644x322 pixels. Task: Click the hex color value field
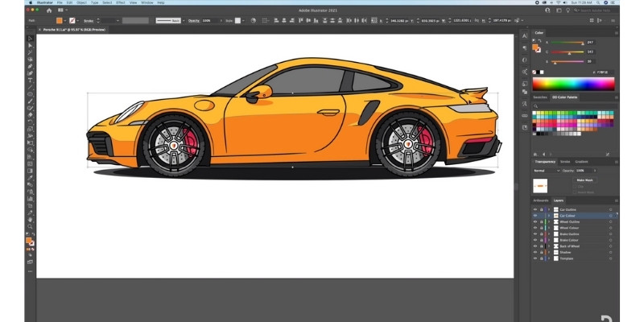point(606,72)
